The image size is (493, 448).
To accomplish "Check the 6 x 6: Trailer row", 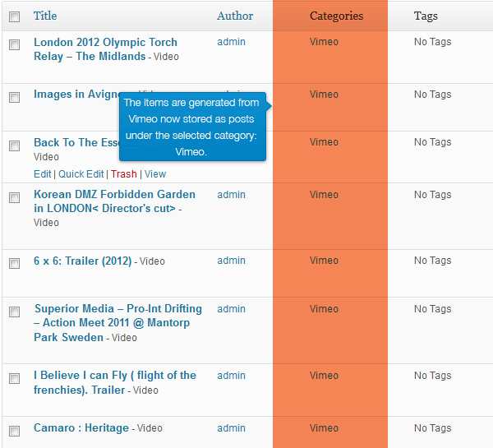I will pyautogui.click(x=14, y=263).
